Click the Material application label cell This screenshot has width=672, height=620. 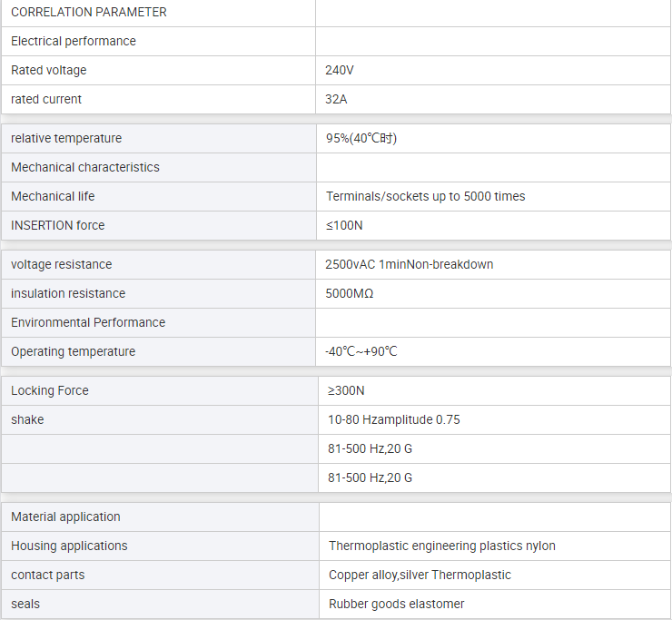161,517
